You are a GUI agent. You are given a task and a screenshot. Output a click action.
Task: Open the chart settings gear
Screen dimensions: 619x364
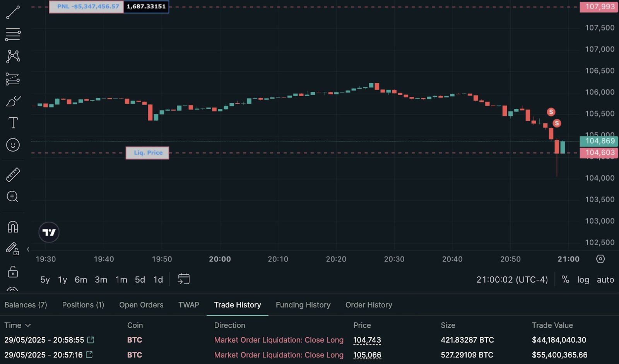point(600,259)
